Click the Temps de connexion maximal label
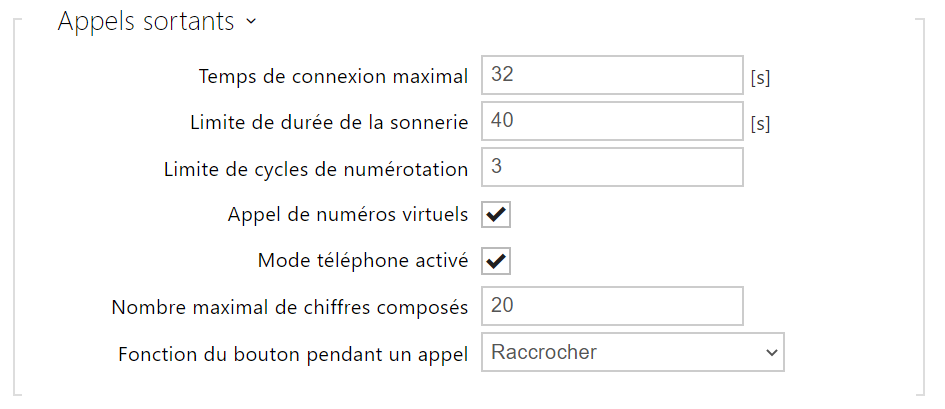 (333, 77)
